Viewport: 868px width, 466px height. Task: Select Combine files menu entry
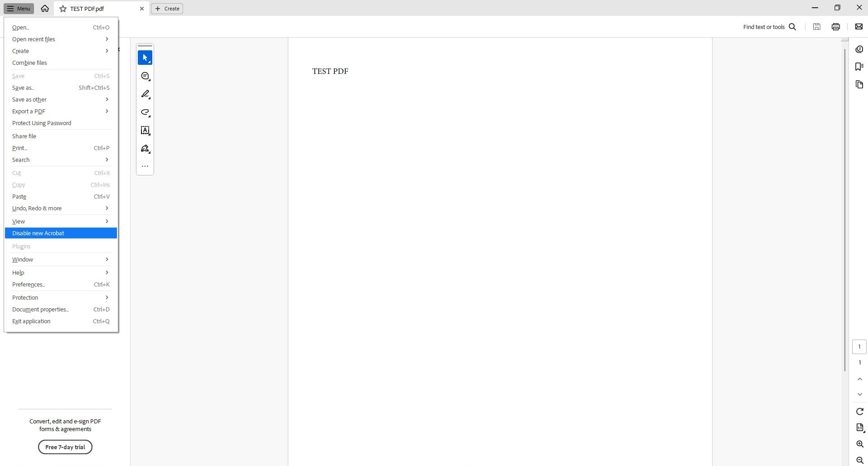[x=61, y=63]
